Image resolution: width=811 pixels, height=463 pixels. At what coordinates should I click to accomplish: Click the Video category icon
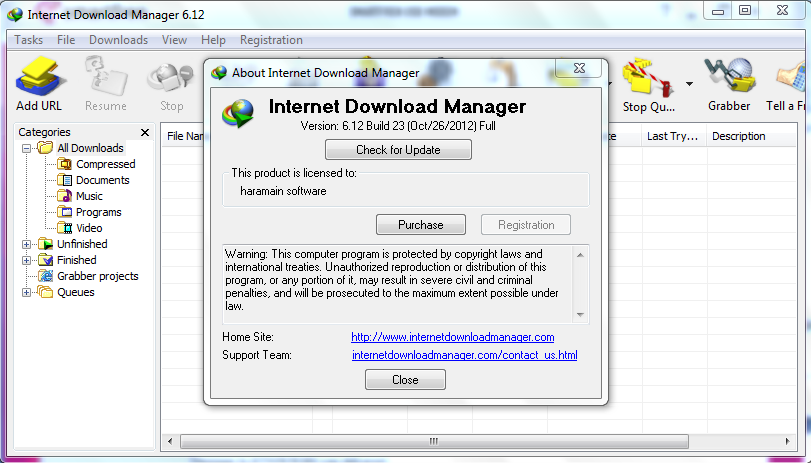point(65,228)
